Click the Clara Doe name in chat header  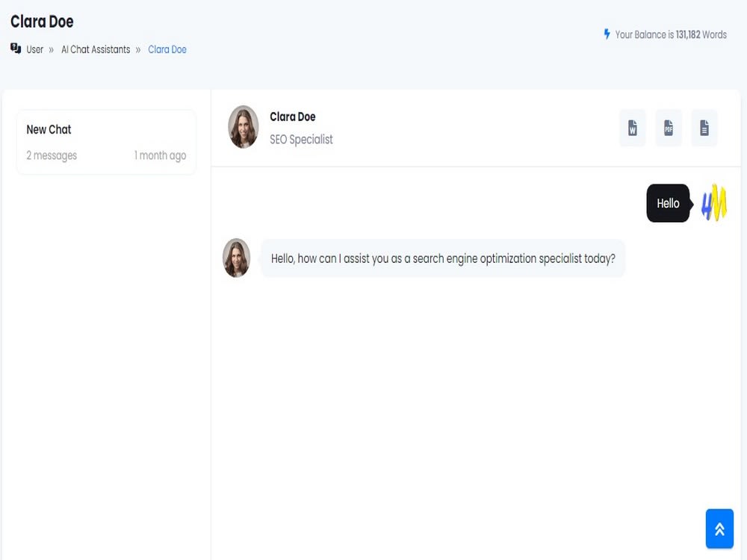click(x=293, y=116)
